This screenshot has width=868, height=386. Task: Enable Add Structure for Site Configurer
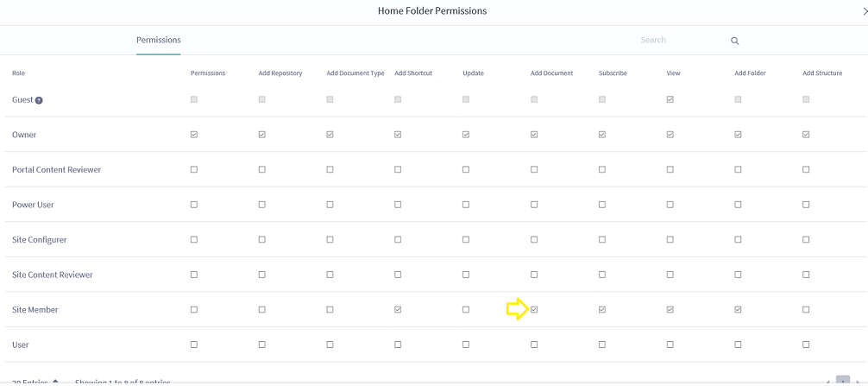click(806, 240)
